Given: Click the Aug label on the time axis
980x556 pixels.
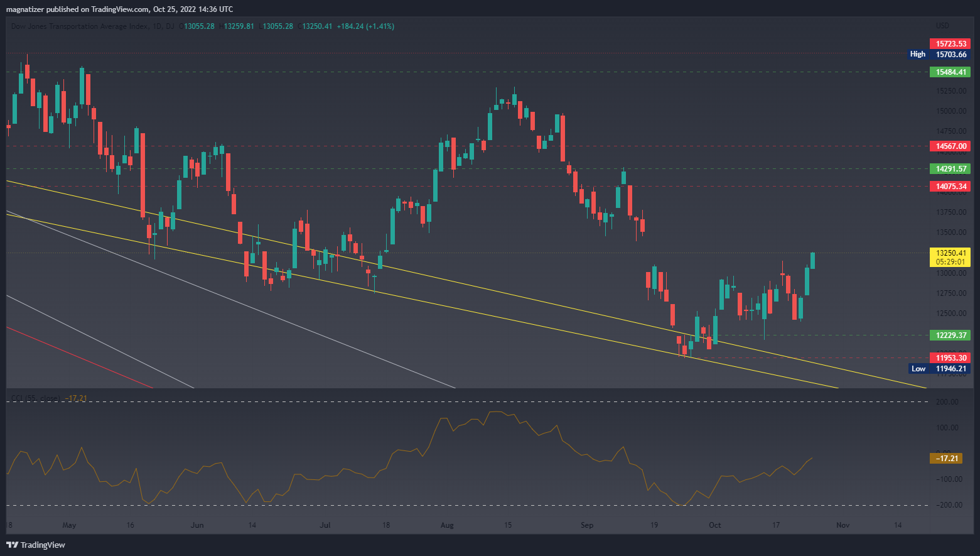Looking at the screenshot, I should (x=446, y=525).
